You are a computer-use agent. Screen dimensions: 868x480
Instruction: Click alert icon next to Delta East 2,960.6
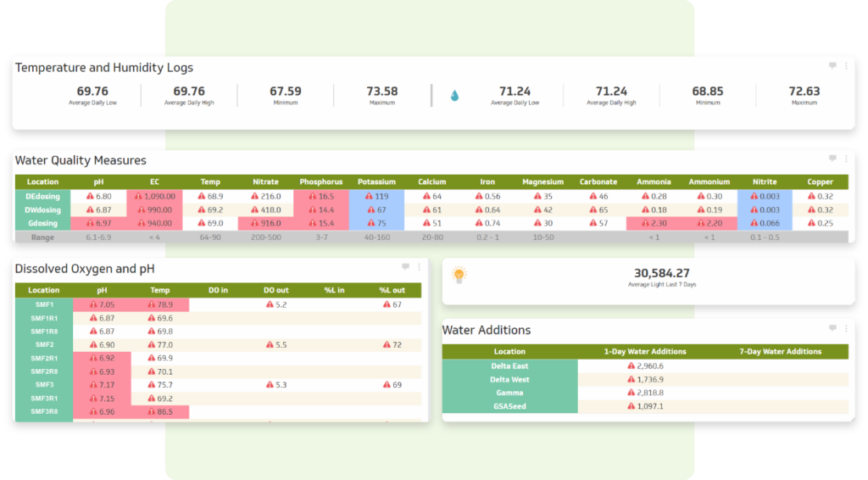[x=631, y=366]
